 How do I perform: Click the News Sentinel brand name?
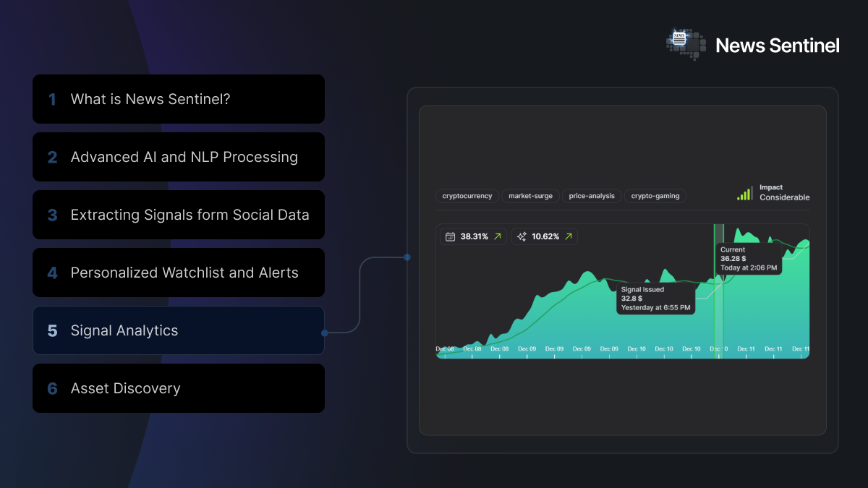(x=778, y=46)
